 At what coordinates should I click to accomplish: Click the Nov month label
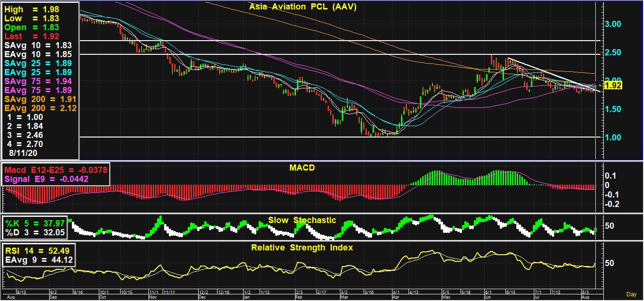point(153,298)
